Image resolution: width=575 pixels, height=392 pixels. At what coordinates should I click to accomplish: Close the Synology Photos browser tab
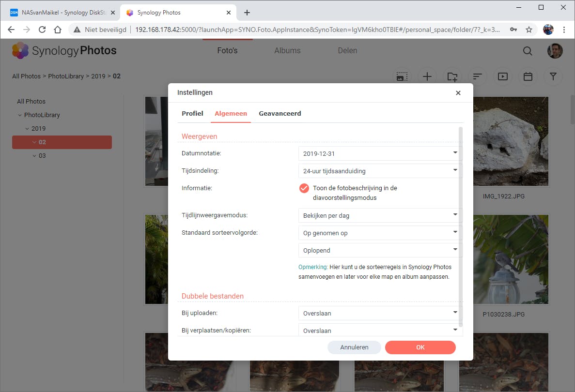click(229, 13)
